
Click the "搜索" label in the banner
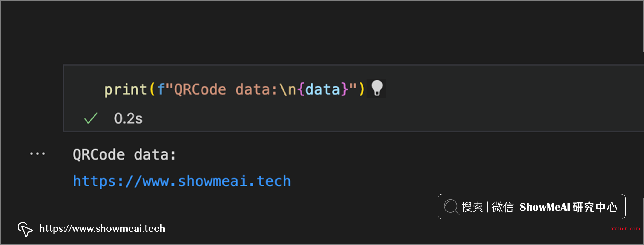pos(472,207)
